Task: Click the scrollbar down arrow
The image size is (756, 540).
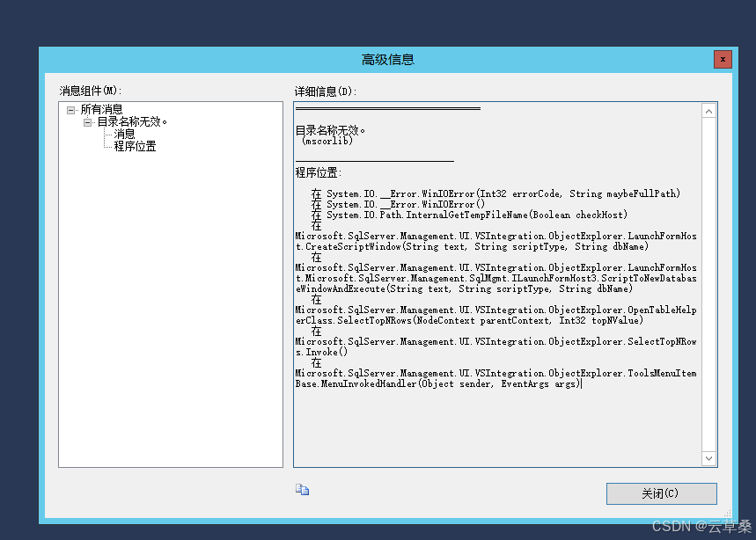Action: click(x=708, y=457)
